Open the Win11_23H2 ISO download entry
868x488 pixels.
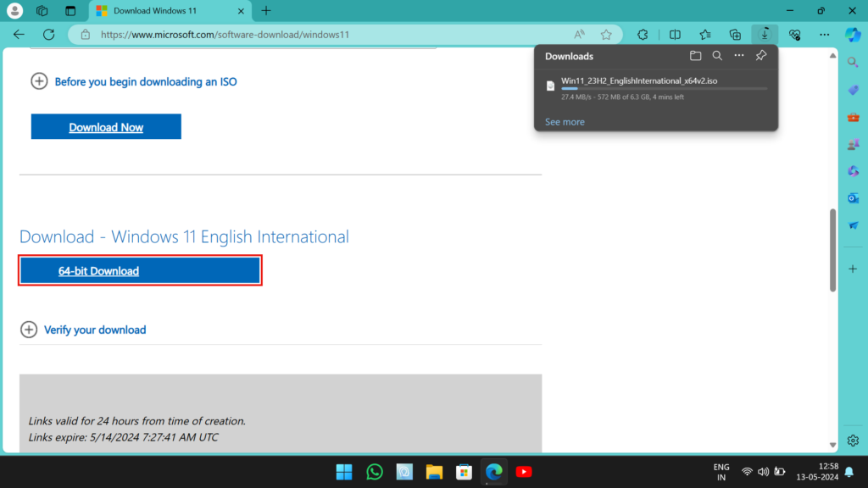657,88
